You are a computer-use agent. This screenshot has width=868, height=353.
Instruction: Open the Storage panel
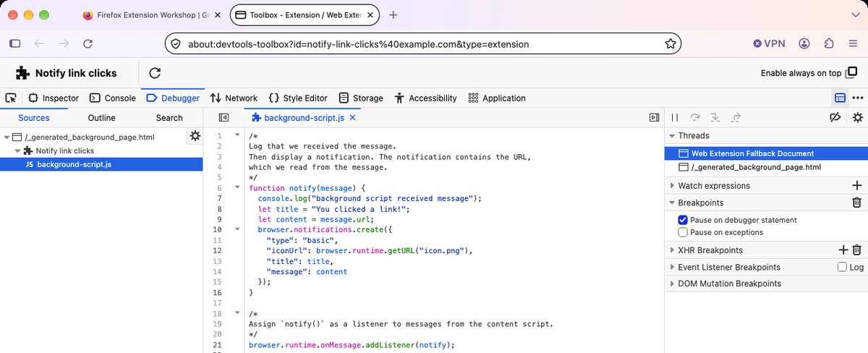pyautogui.click(x=361, y=98)
